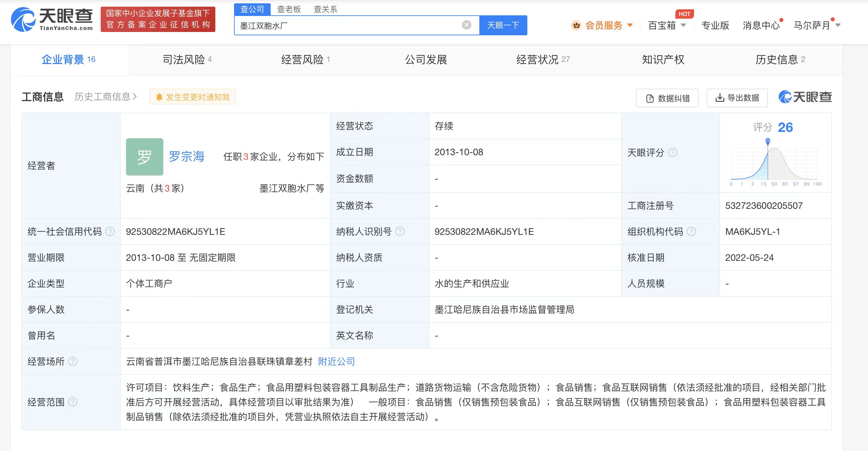Viewport: 868px width, 451px height.
Task: Click the 工商信息 section heading
Action: click(x=42, y=97)
